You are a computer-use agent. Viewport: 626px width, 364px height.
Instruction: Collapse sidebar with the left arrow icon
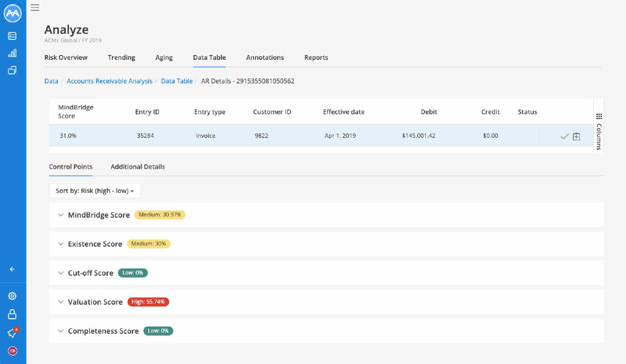click(12, 269)
